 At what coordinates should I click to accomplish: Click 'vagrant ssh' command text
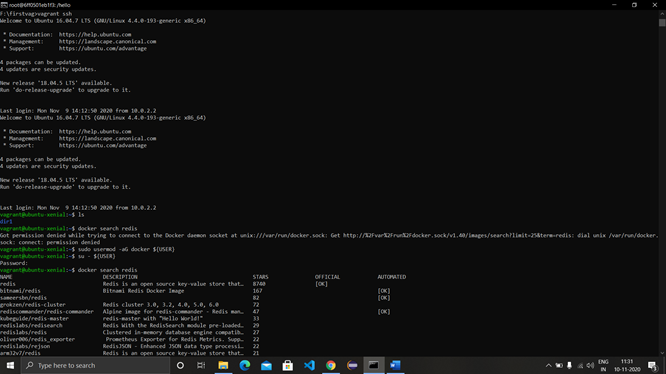point(54,14)
